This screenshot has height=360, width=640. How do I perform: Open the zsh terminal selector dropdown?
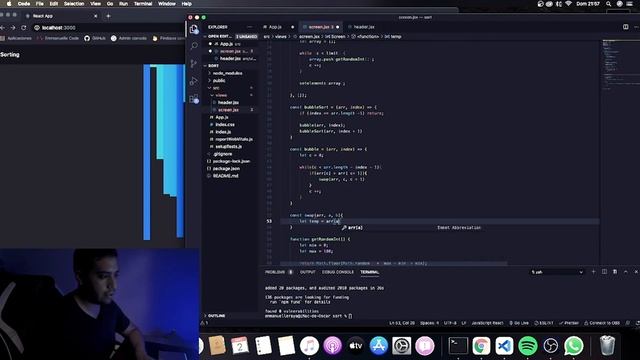pos(557,272)
